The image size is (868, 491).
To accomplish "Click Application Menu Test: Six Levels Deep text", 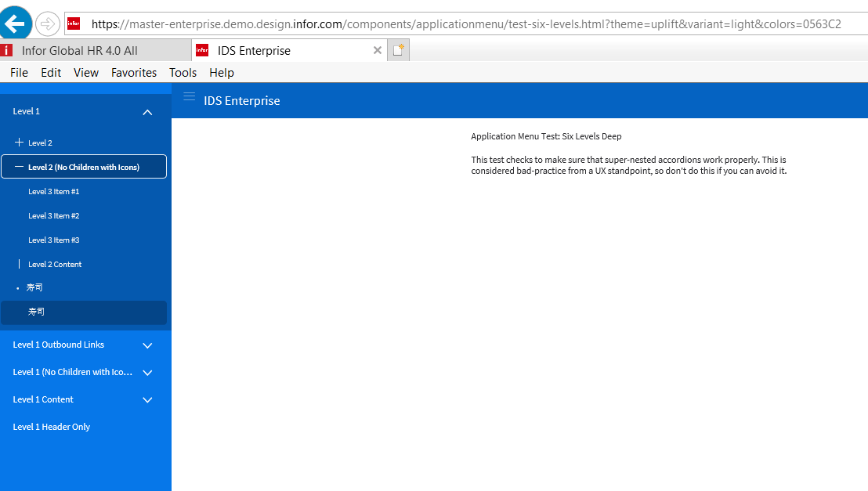I will pyautogui.click(x=546, y=136).
